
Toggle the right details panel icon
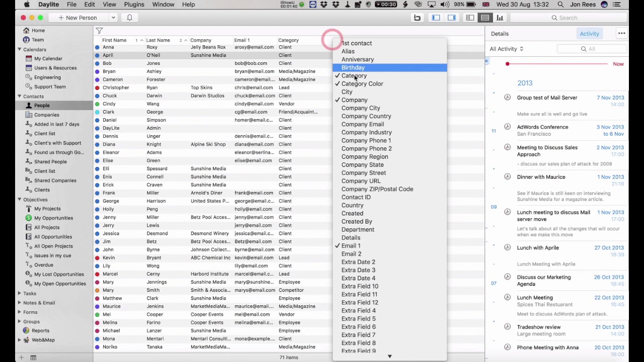[x=451, y=18]
